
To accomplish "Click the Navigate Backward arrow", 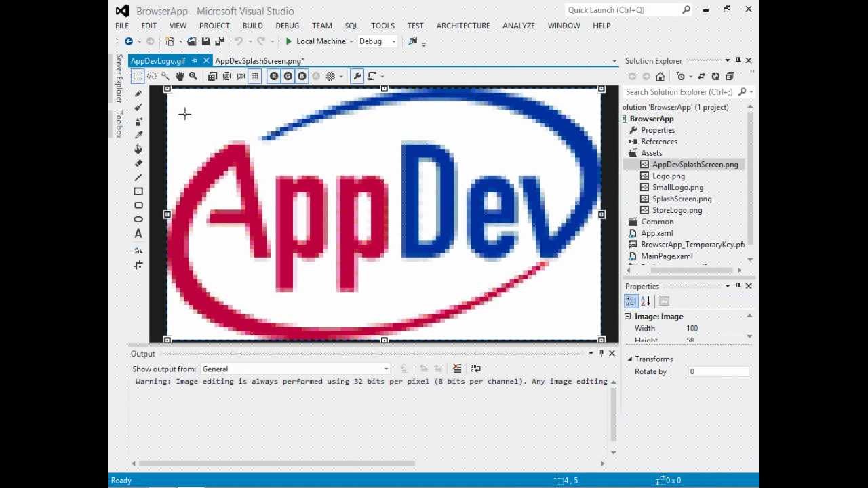I will (128, 41).
